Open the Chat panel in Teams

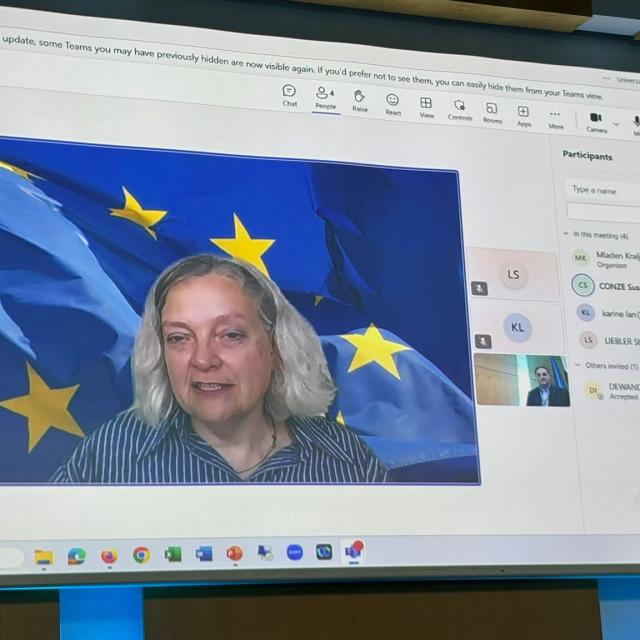[289, 96]
